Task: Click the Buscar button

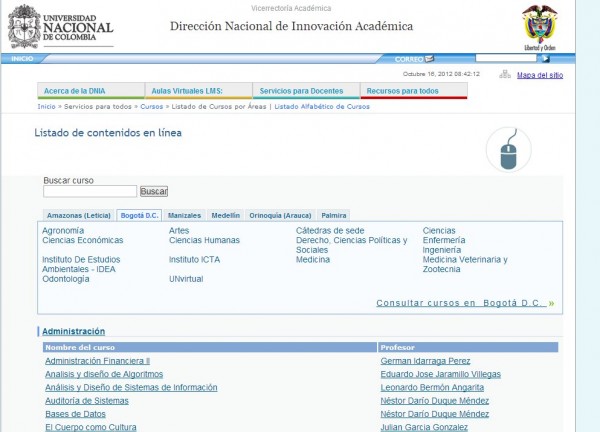Action: 154,191
